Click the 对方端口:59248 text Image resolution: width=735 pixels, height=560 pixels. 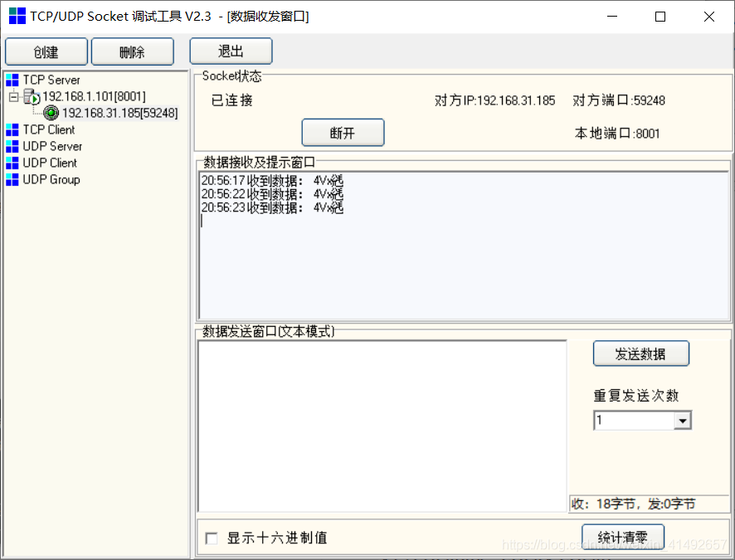(619, 100)
